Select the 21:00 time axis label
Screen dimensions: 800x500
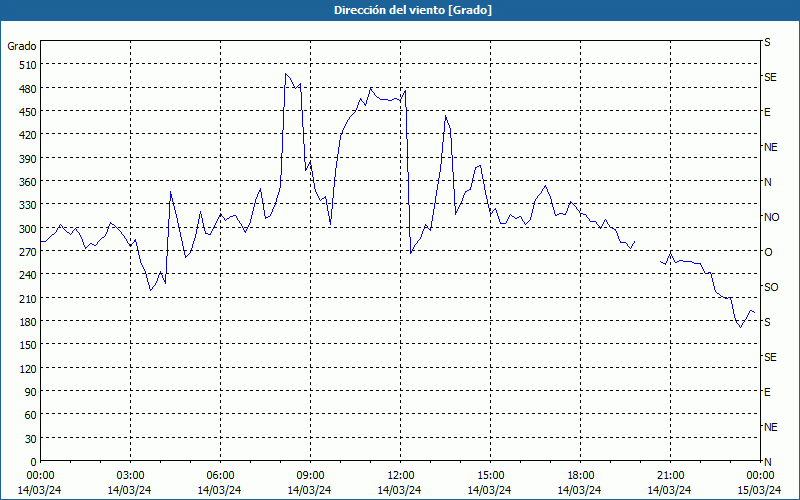point(670,476)
